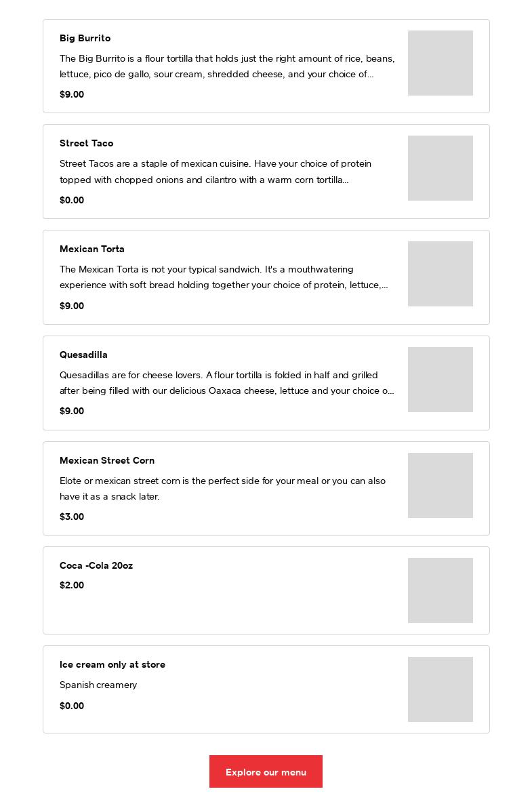Select the Coca -Cola 20oz title
The image size is (532, 806).
96,566
